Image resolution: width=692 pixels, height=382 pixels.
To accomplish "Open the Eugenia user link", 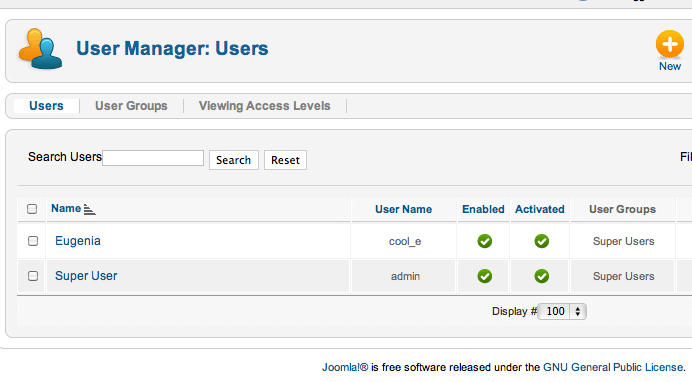I will coord(78,241).
